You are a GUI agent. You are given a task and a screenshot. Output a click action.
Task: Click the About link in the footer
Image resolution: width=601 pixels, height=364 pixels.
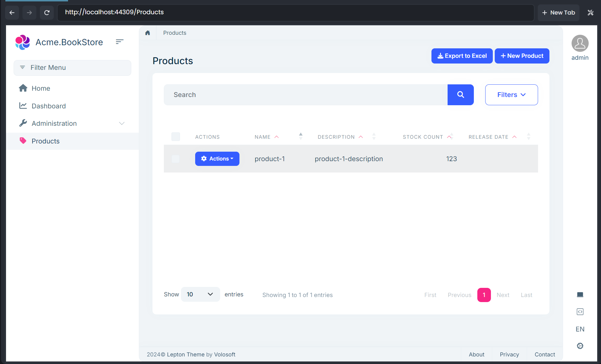click(x=476, y=354)
